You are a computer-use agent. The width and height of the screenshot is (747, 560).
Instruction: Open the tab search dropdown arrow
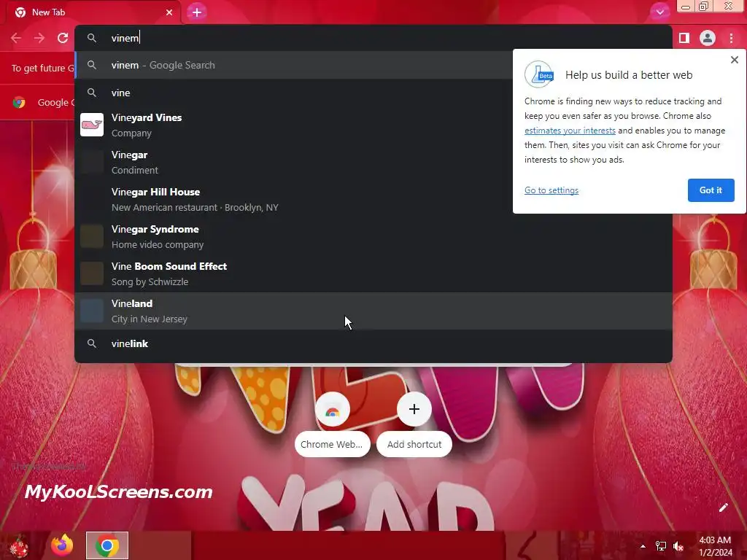659,12
